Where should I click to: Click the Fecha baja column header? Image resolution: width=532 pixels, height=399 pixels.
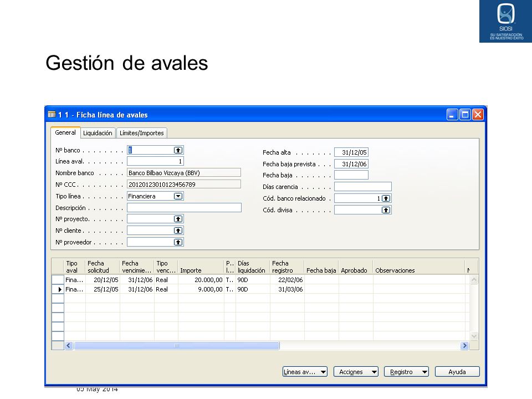[321, 267]
